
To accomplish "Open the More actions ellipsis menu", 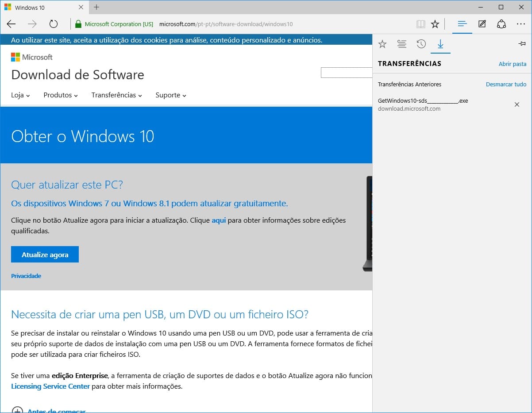I will [520, 24].
